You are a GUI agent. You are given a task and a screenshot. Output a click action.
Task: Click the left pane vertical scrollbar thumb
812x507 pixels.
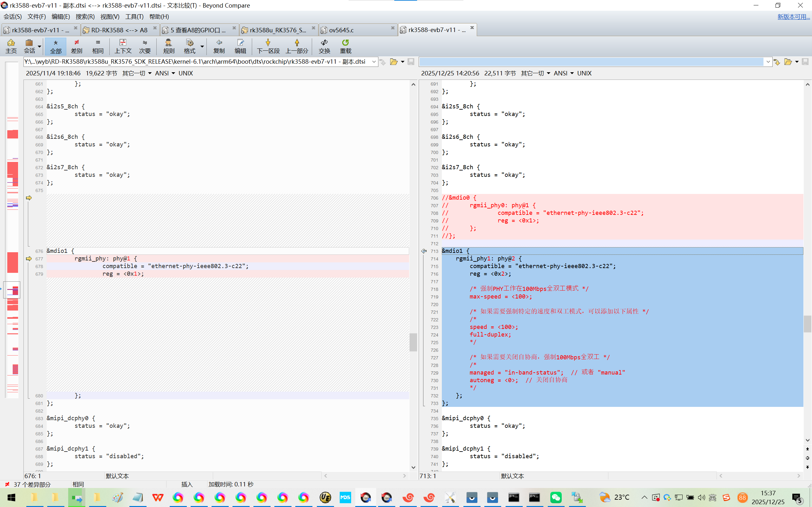pyautogui.click(x=413, y=342)
